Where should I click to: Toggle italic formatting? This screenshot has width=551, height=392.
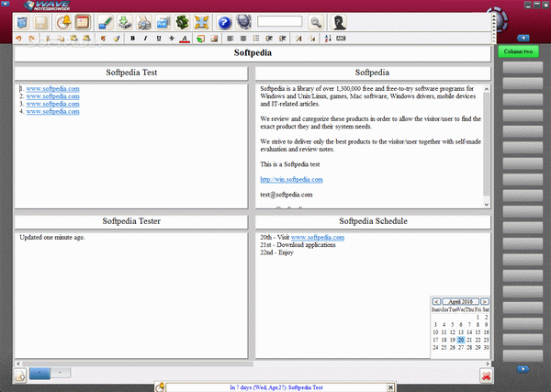(x=145, y=39)
